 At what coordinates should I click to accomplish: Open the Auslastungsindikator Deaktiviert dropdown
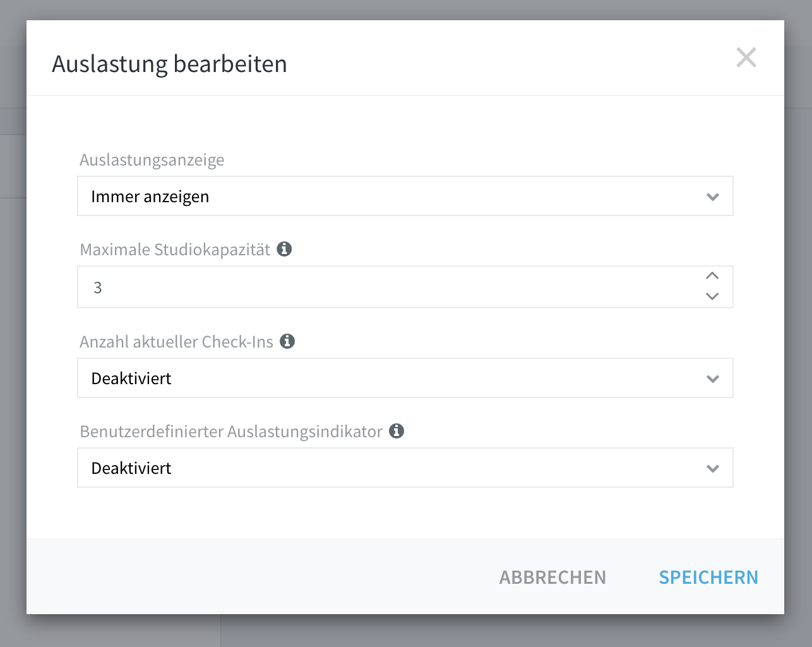coord(405,468)
